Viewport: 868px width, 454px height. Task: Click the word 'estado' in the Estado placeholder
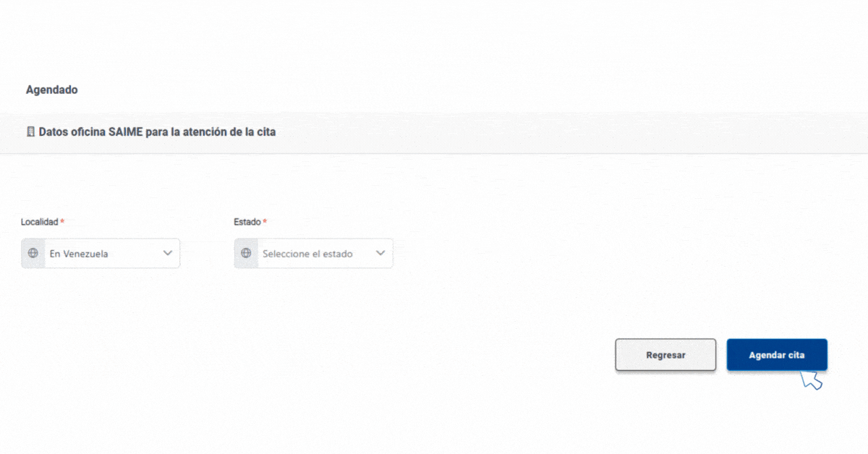(x=337, y=254)
